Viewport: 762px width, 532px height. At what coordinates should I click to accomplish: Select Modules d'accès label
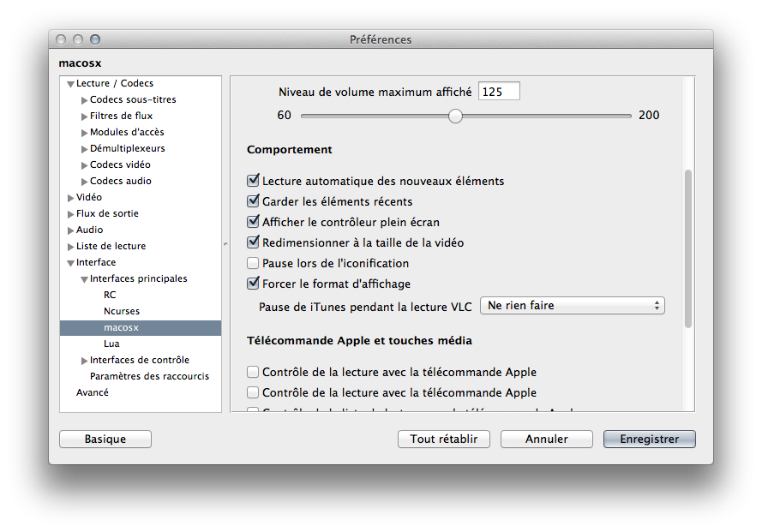127,132
